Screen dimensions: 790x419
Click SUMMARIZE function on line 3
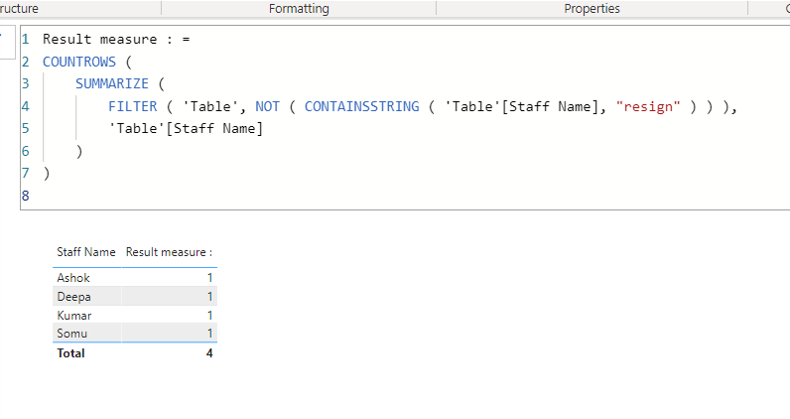[x=112, y=84]
